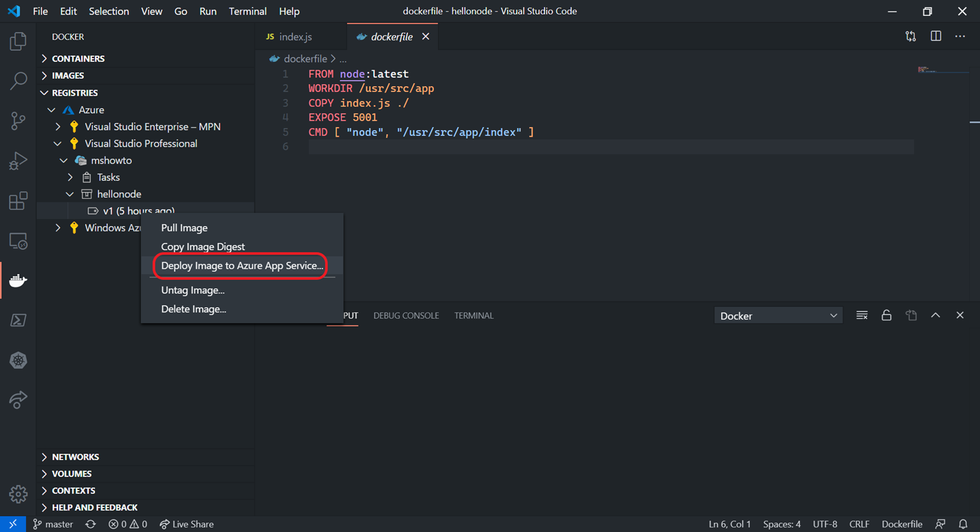Viewport: 980px width, 532px height.
Task: Change the UTF-8 encoding
Action: click(825, 524)
